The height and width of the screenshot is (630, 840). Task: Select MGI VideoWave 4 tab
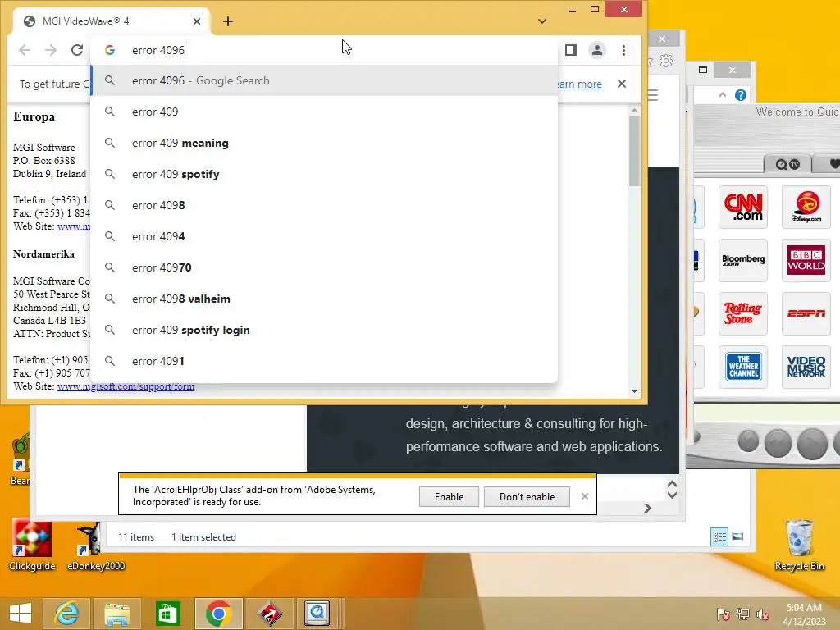(x=112, y=21)
